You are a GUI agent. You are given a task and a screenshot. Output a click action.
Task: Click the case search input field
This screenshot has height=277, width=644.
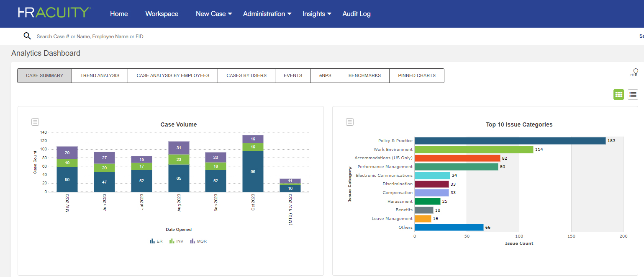coord(126,36)
